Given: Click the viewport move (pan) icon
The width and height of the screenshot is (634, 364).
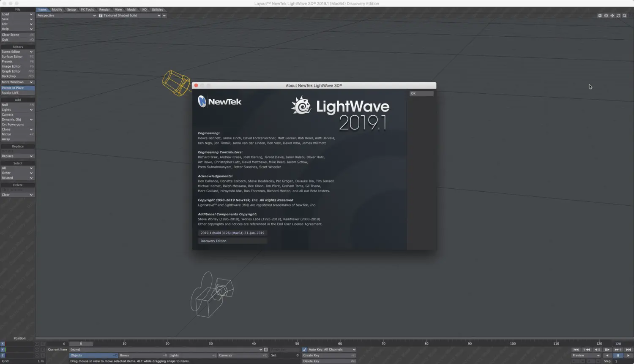Looking at the screenshot, I should 612,16.
